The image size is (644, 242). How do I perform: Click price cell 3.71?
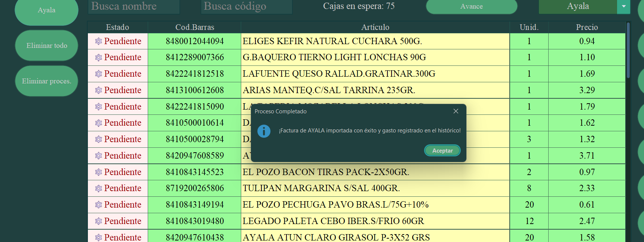pos(587,156)
